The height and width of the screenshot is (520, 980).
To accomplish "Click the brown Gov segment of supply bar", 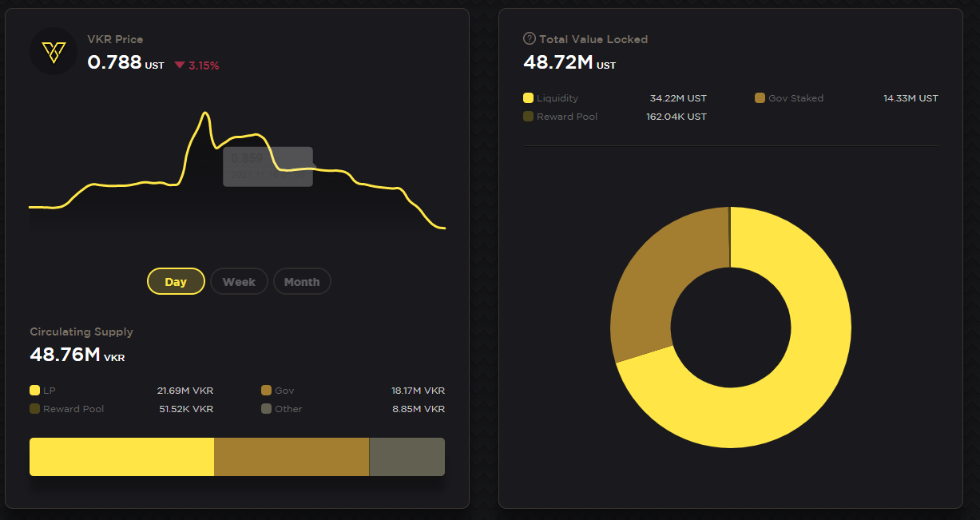I will pyautogui.click(x=292, y=457).
